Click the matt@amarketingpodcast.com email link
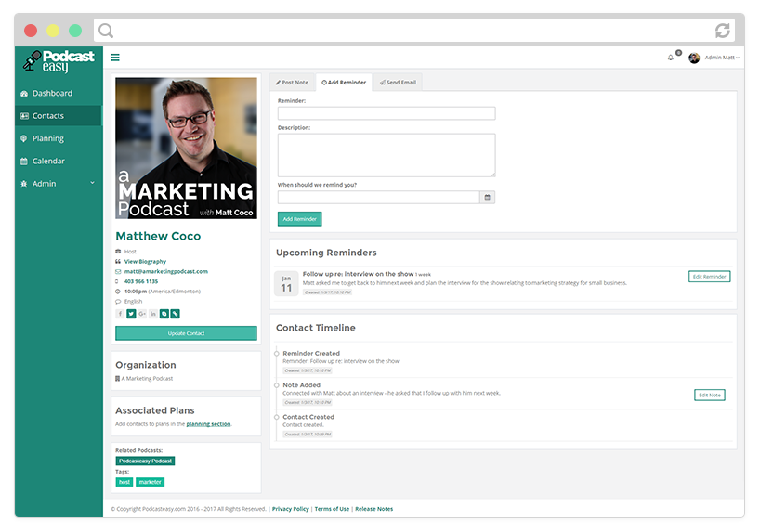This screenshot has height=532, width=760. click(x=165, y=271)
